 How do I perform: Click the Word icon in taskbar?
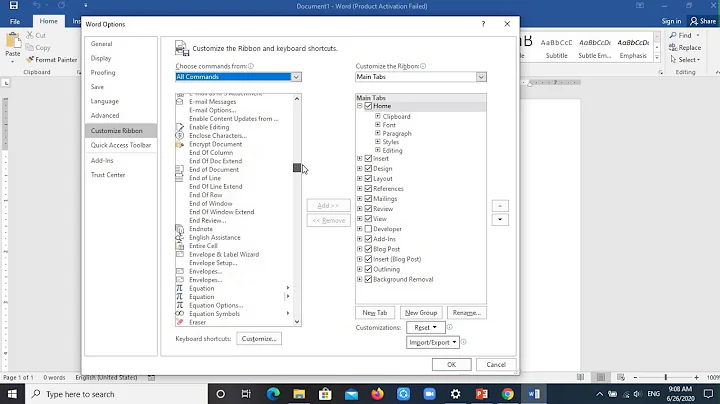pyautogui.click(x=534, y=394)
